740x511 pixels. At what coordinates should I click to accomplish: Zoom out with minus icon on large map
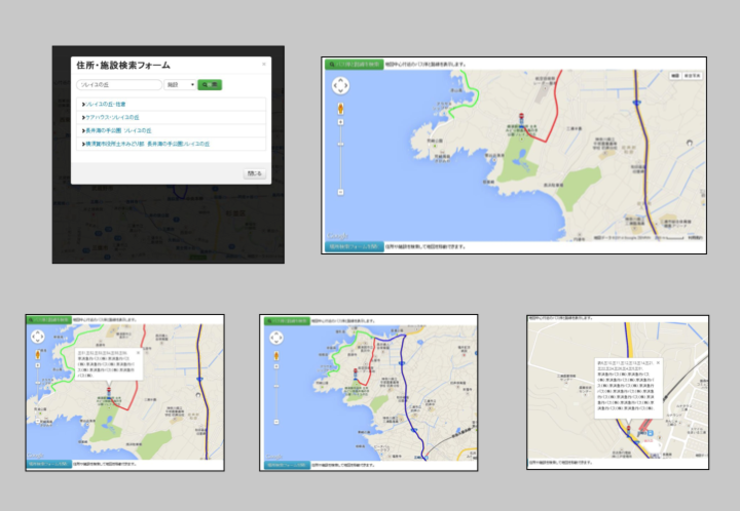pyautogui.click(x=341, y=192)
